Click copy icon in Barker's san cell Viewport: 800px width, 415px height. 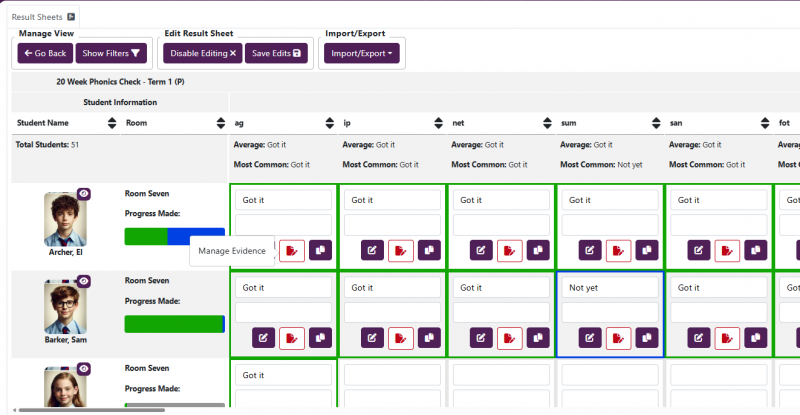tap(756, 338)
